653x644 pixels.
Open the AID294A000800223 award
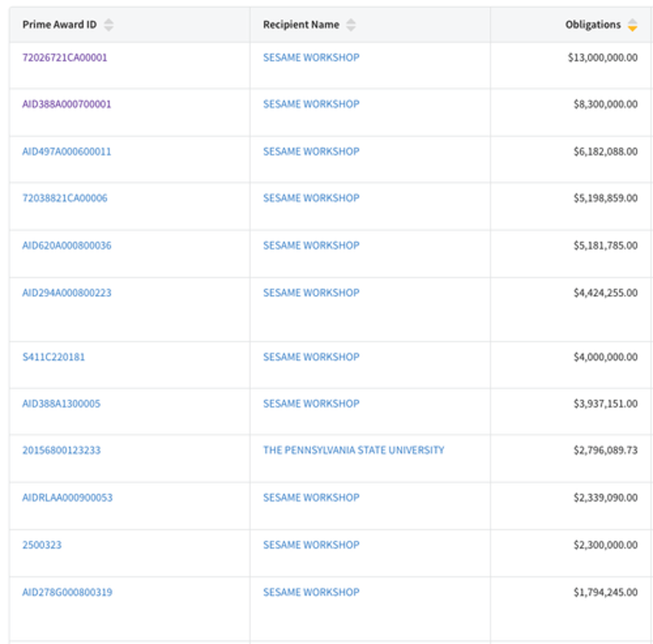pos(66,293)
